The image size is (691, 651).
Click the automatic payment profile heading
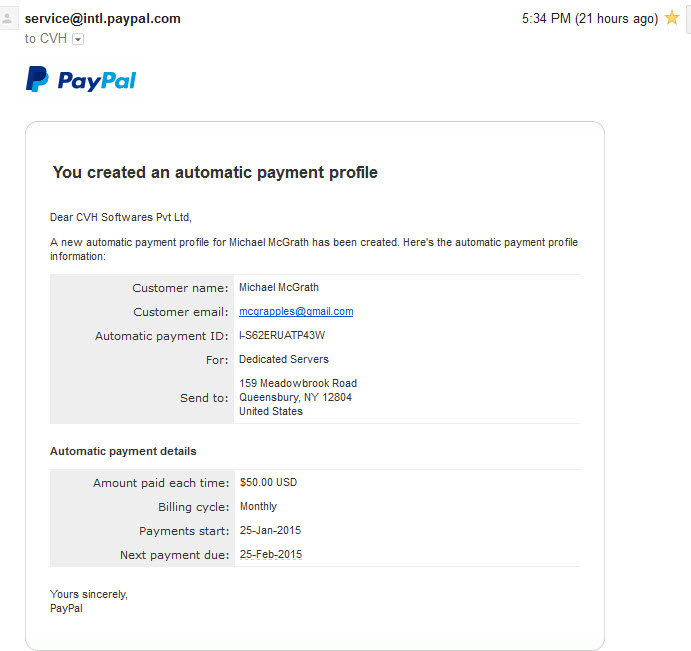[215, 172]
